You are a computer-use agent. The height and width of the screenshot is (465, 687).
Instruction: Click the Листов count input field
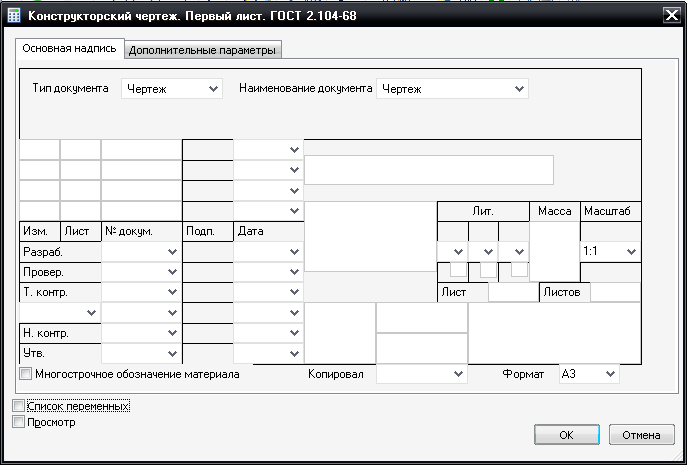615,292
